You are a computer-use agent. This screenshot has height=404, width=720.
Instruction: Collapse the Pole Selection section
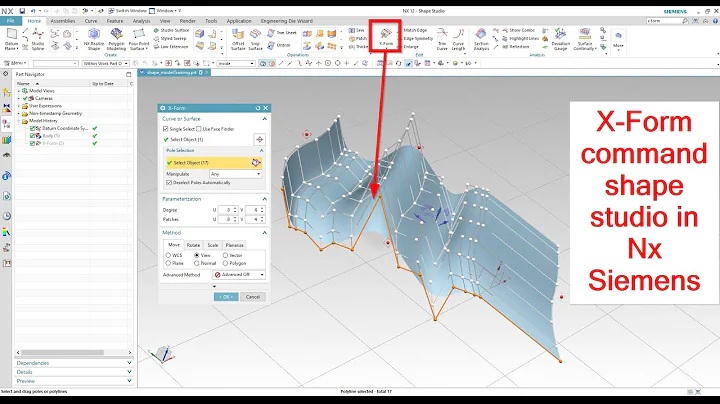pyautogui.click(x=261, y=151)
